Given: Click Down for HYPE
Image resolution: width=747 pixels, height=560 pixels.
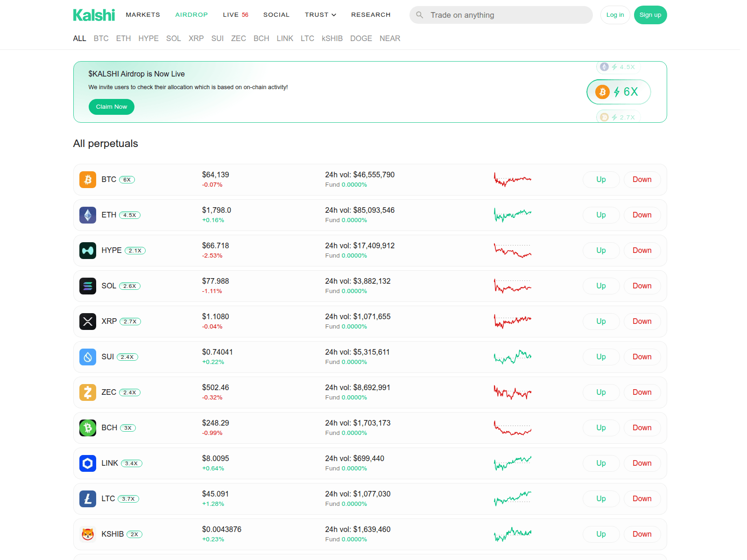Looking at the screenshot, I should click(x=642, y=251).
